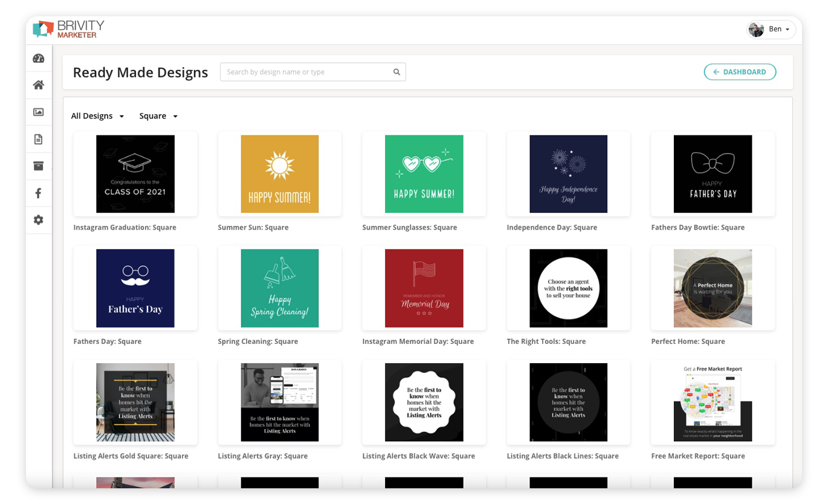This screenshot has width=828, height=504.
Task: Open the settings gear icon in sidebar
Action: 39,220
